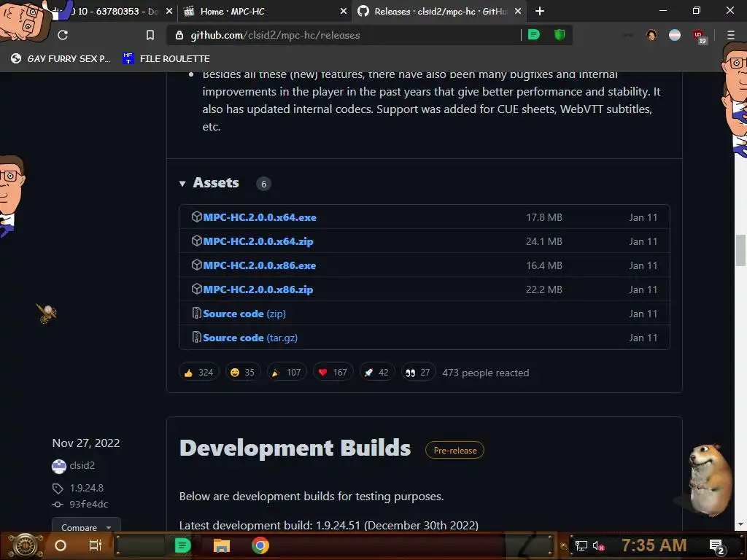The height and width of the screenshot is (560, 747).
Task: Click the muted volume tray icon
Action: 599,545
